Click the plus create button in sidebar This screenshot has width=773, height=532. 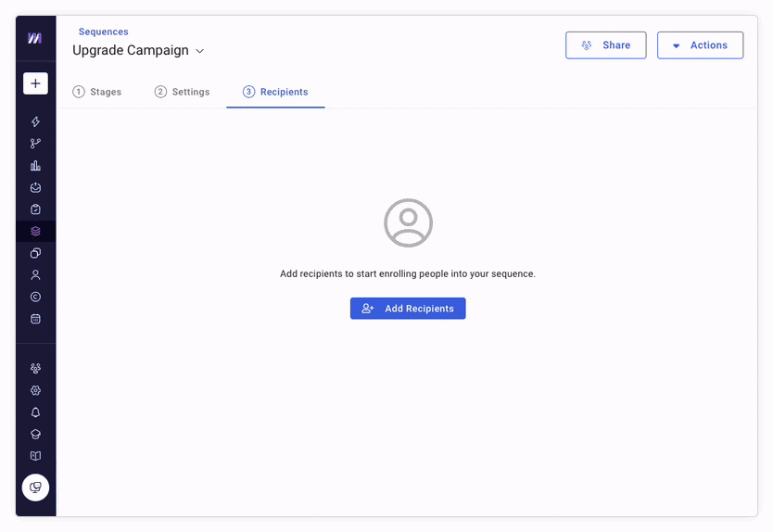pos(35,83)
